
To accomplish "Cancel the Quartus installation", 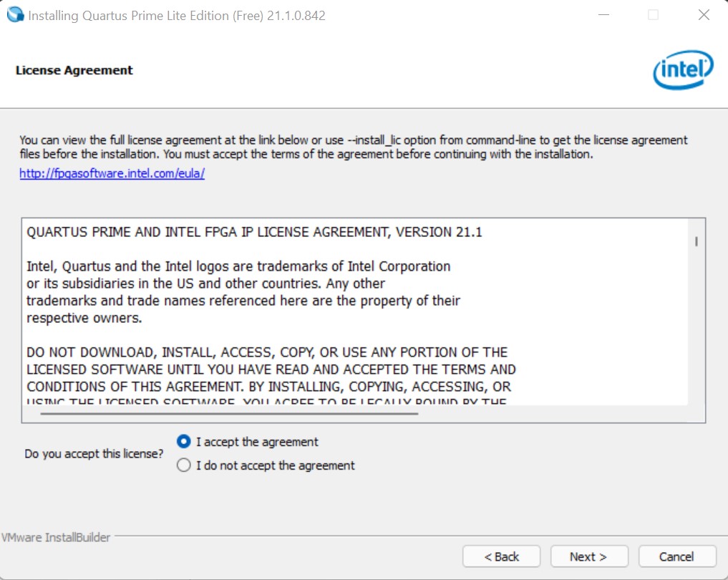I will click(676, 556).
